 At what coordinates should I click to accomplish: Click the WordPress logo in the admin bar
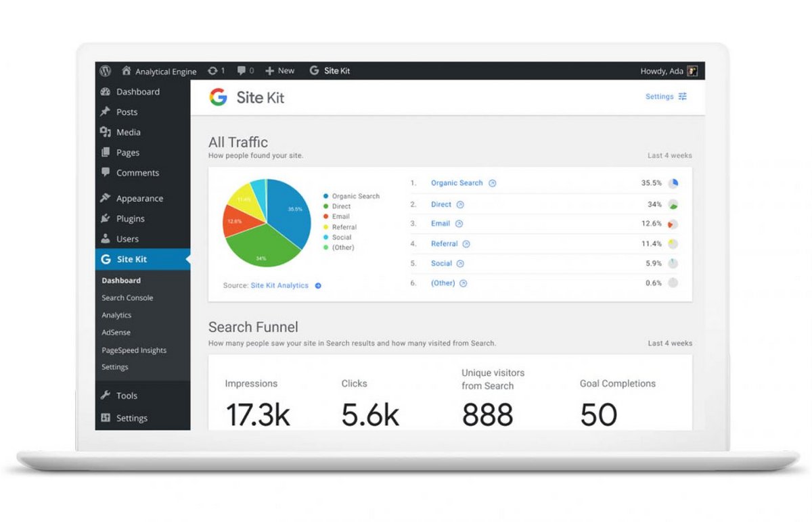coord(106,71)
